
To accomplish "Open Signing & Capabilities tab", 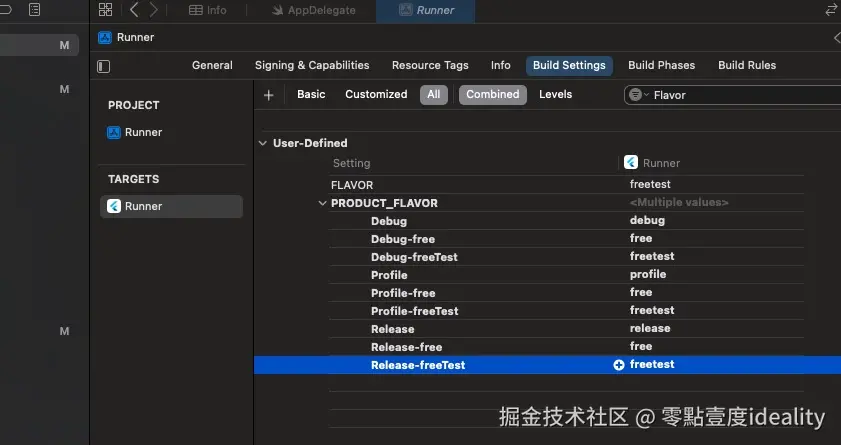I will coord(312,65).
